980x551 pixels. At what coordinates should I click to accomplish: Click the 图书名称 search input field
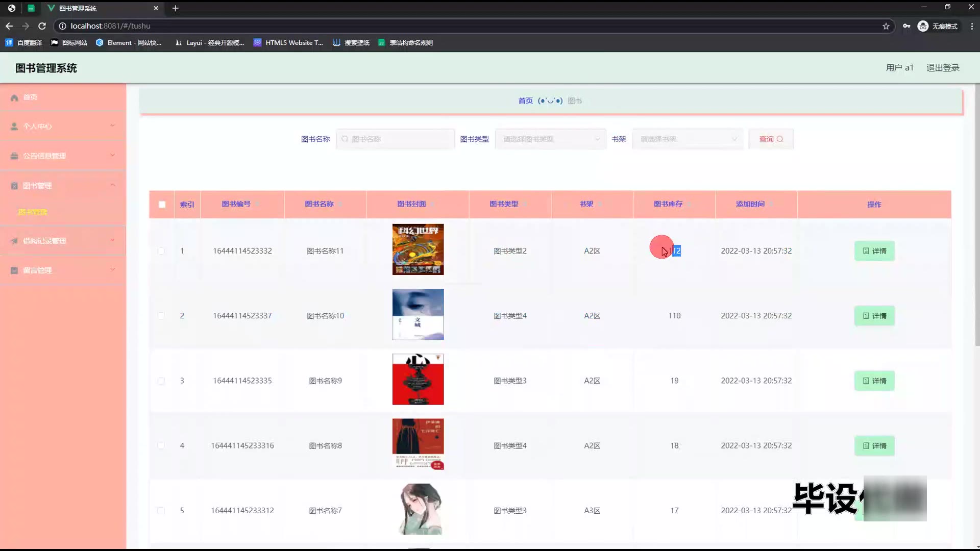396,139
